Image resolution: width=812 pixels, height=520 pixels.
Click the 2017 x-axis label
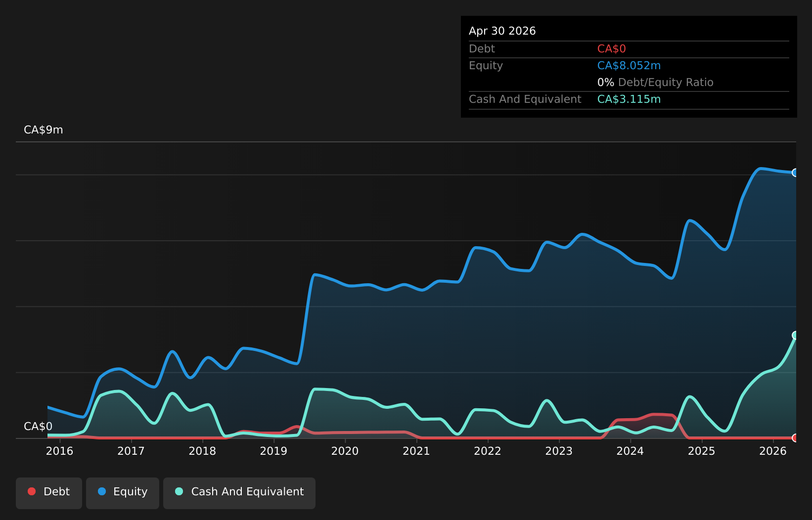131,451
